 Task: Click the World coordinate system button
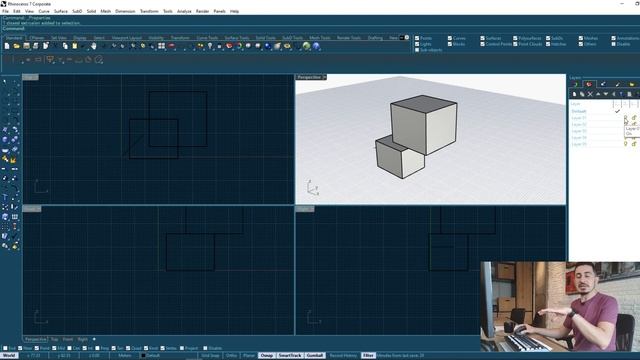pyautogui.click(x=9, y=356)
